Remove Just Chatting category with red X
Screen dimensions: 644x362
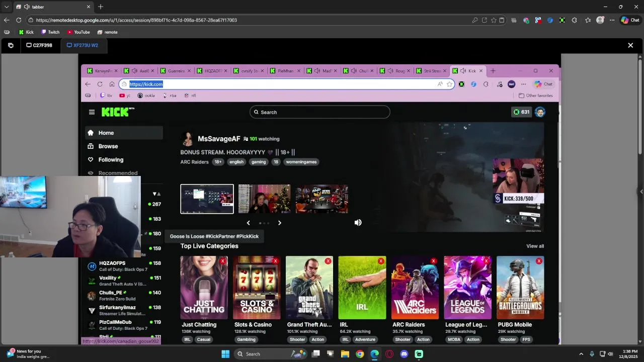click(x=222, y=261)
